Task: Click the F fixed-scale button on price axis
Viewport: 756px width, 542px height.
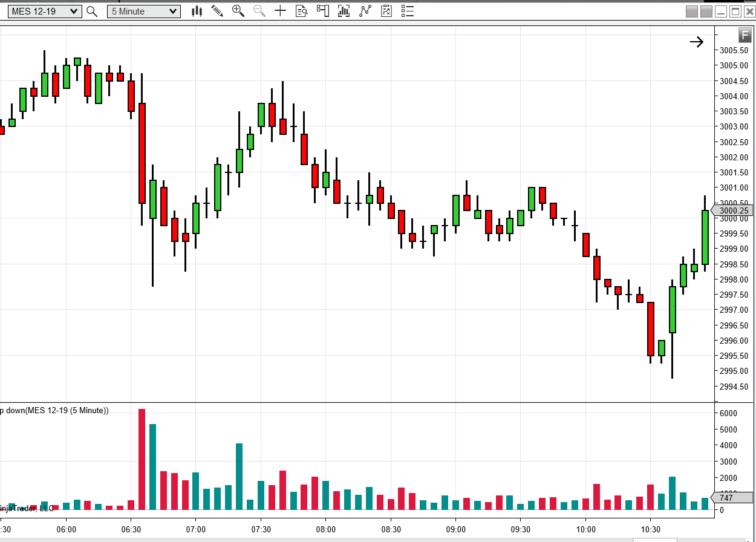Action: pyautogui.click(x=746, y=35)
